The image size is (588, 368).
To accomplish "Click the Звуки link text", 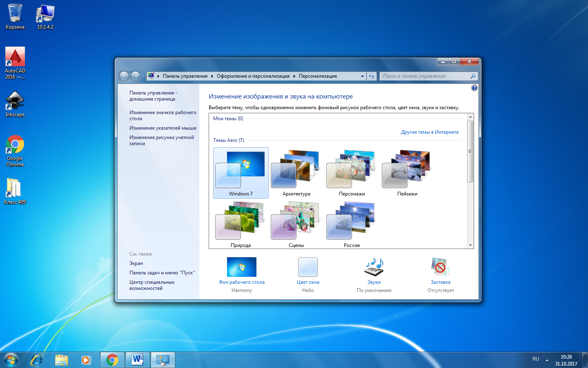I will pos(374,282).
